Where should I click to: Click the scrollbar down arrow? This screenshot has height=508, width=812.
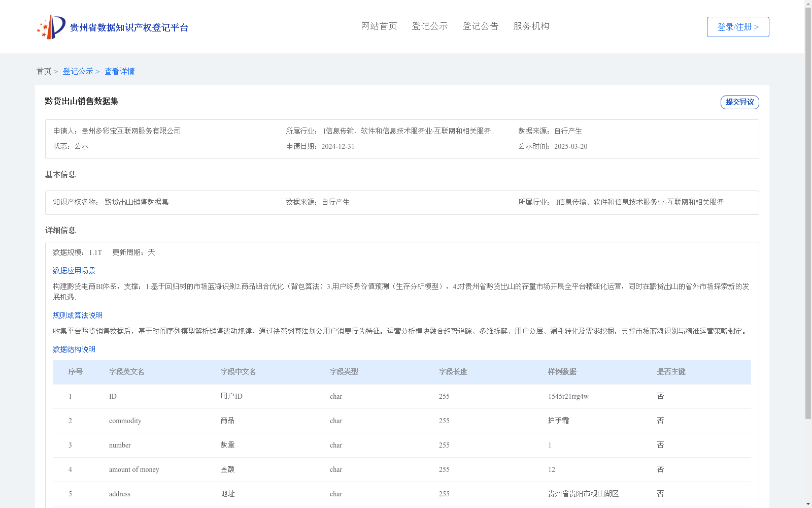pyautogui.click(x=808, y=504)
